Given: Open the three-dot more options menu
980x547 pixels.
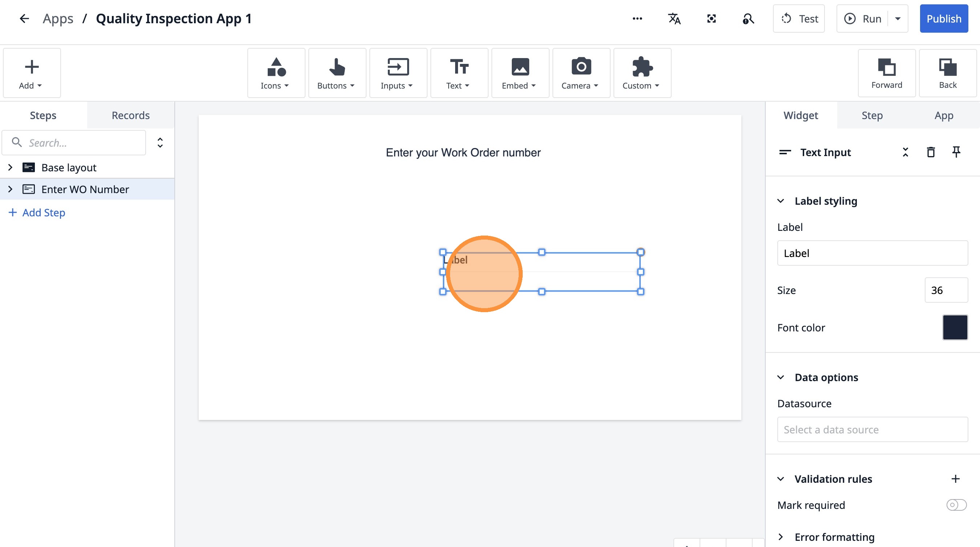Looking at the screenshot, I should pyautogui.click(x=637, y=19).
